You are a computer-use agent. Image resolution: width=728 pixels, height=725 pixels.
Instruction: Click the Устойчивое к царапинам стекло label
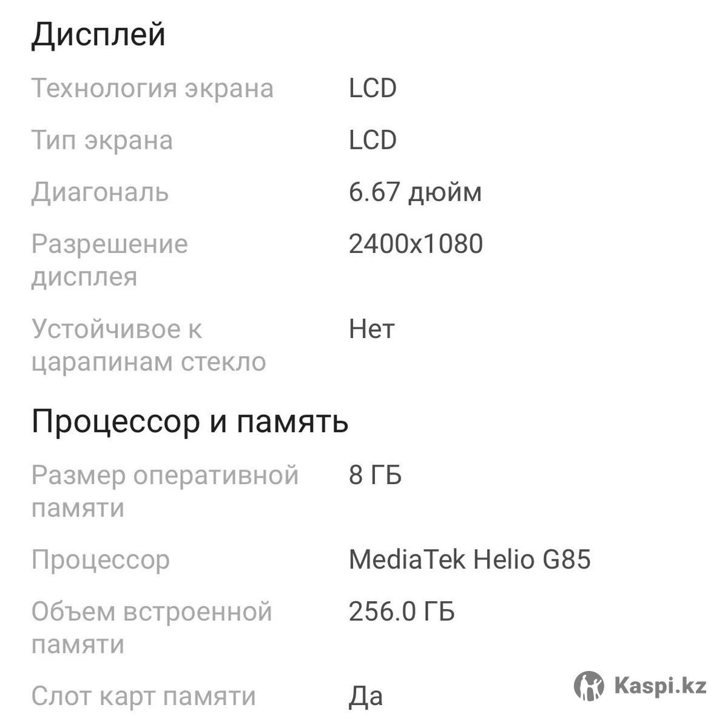pyautogui.click(x=149, y=345)
